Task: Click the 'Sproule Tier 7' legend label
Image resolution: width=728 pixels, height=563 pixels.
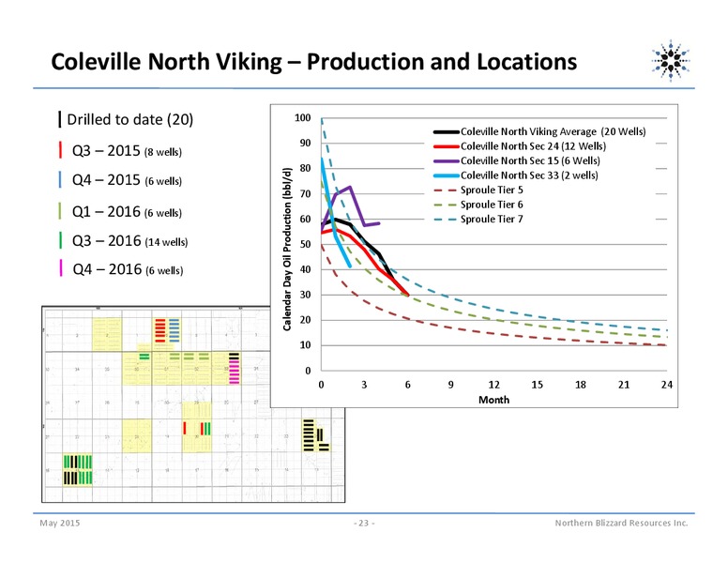Action: tap(492, 220)
